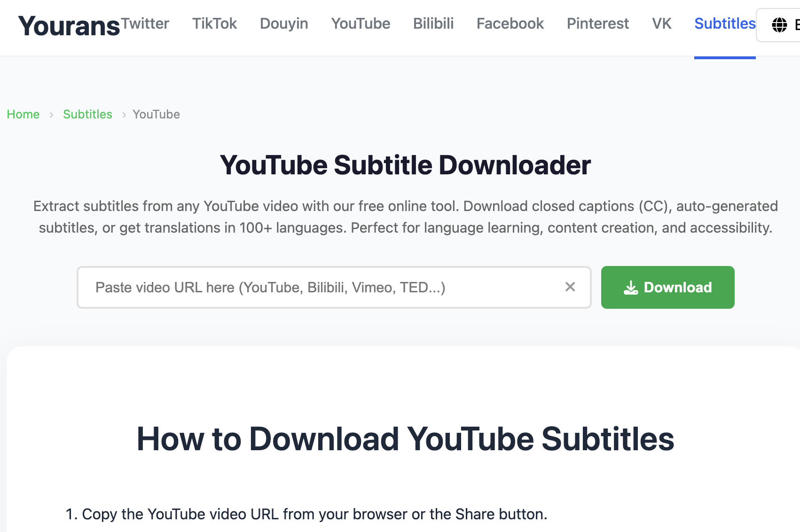Screen dimensions: 800x532
Task: Open the globe language selector
Action: pos(779,25)
